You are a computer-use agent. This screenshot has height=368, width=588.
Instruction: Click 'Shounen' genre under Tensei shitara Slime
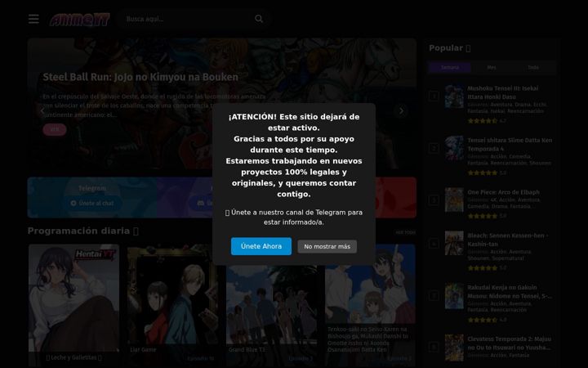coord(540,163)
